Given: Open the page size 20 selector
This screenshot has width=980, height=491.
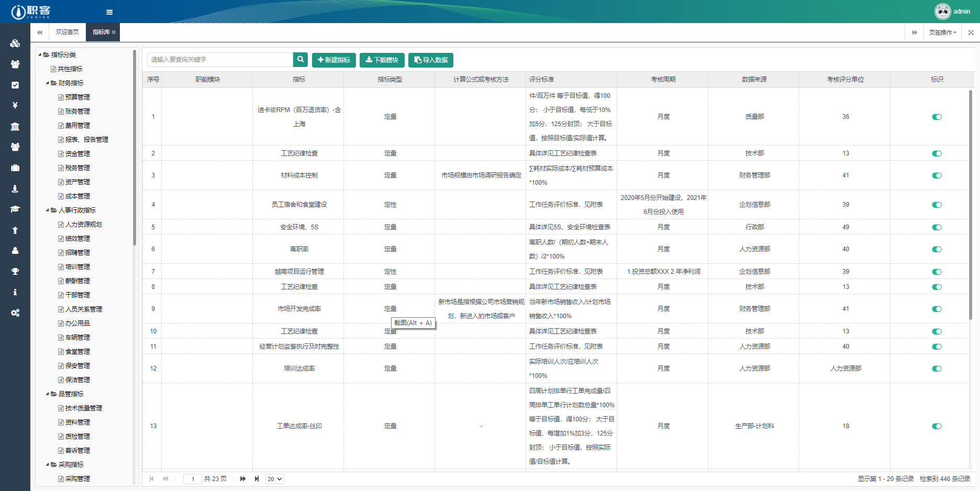Looking at the screenshot, I should click(274, 479).
